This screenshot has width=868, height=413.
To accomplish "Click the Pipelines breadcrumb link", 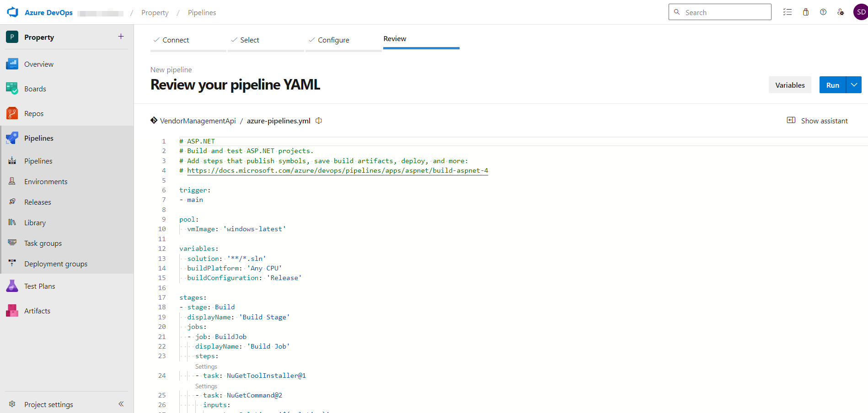I will (x=202, y=13).
